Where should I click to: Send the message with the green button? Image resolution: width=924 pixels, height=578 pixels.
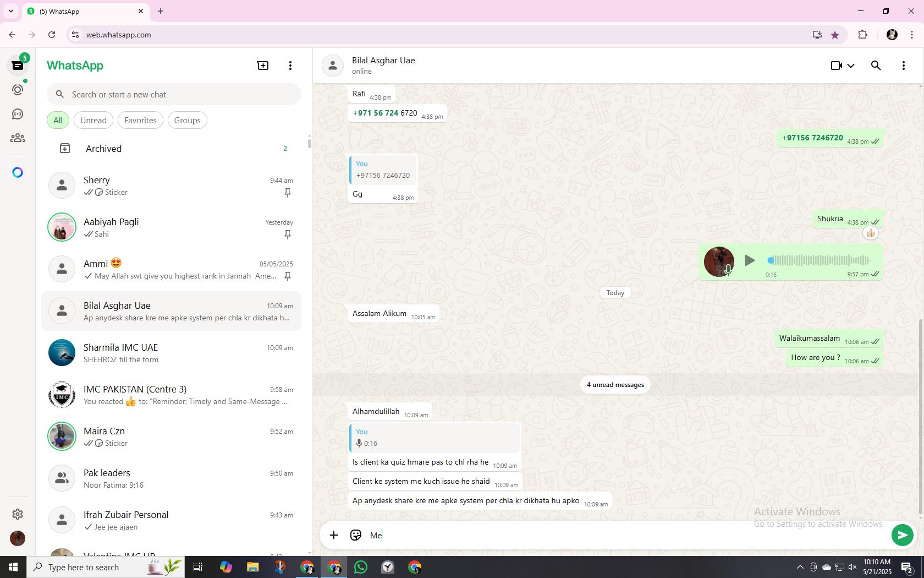coord(902,535)
